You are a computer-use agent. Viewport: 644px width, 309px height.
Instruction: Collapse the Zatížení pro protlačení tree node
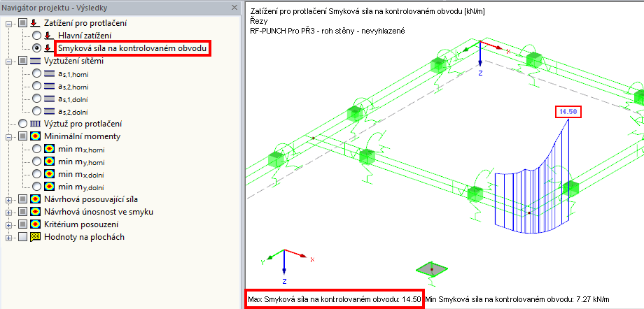coord(9,24)
